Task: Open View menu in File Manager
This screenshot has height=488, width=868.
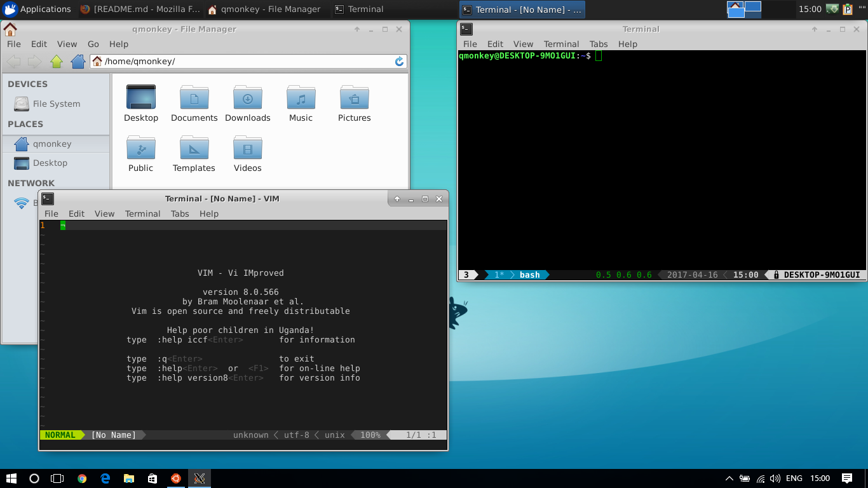Action: [67, 44]
